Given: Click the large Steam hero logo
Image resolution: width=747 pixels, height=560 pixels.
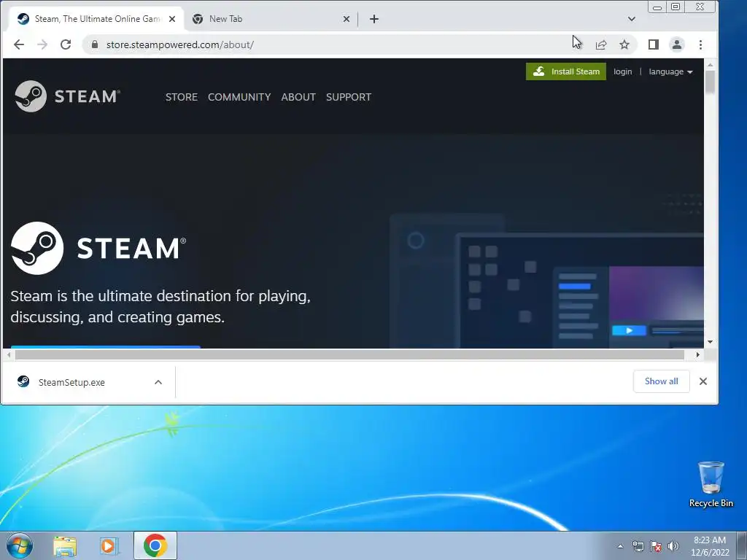Looking at the screenshot, I should pyautogui.click(x=98, y=248).
